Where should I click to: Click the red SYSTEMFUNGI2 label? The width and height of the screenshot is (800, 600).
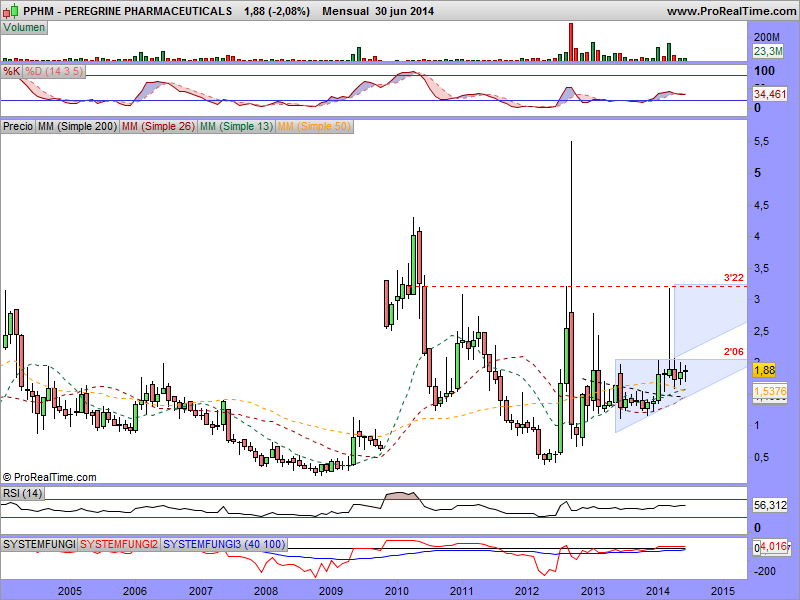point(119,544)
